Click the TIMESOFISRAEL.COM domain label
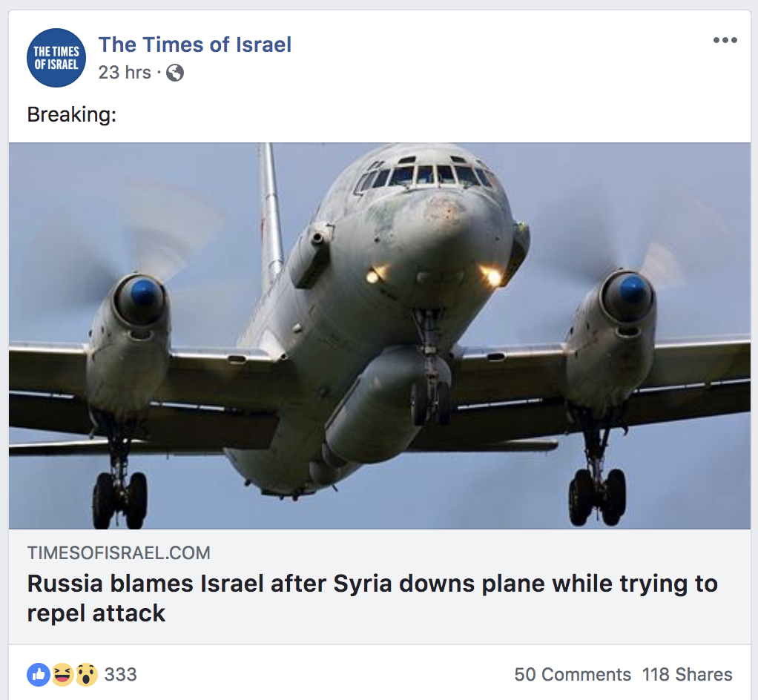The image size is (758, 700). [x=119, y=552]
